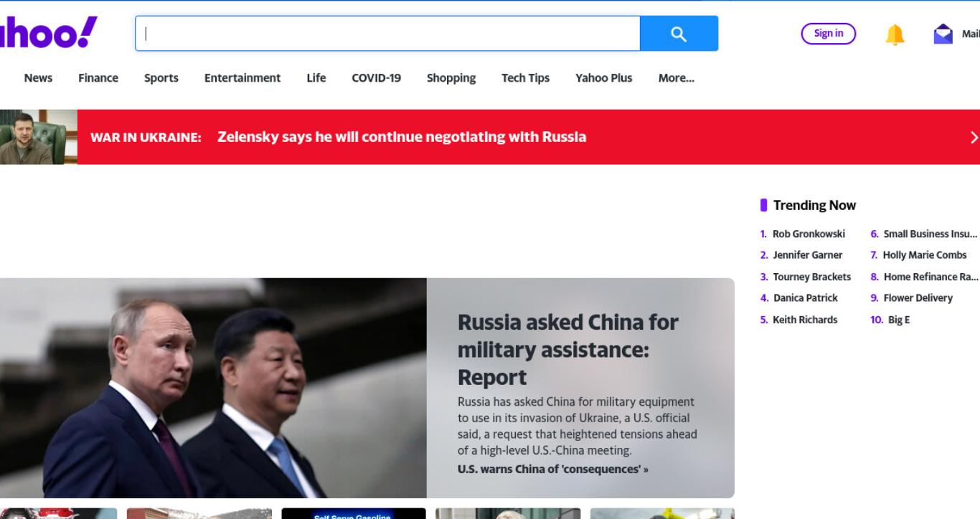
Task: Select trending topic Rob Gronkowski
Action: pos(809,234)
